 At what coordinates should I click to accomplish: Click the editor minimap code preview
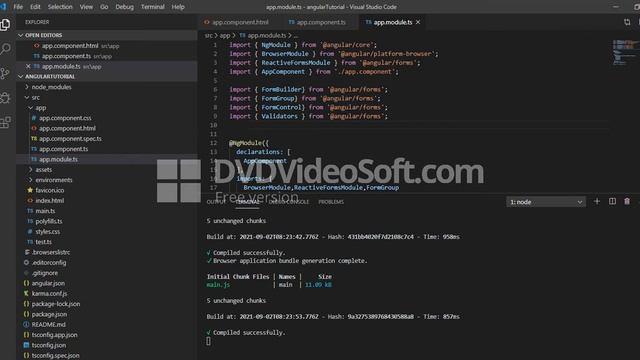(x=624, y=52)
